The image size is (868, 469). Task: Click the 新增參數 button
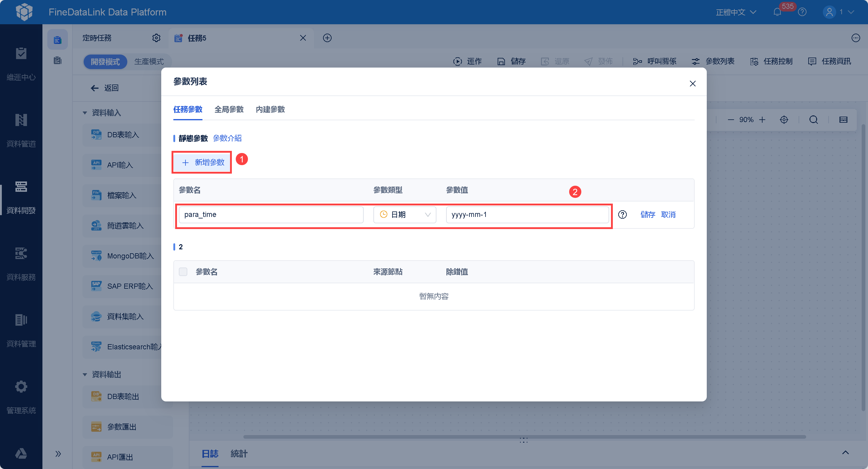(202, 162)
